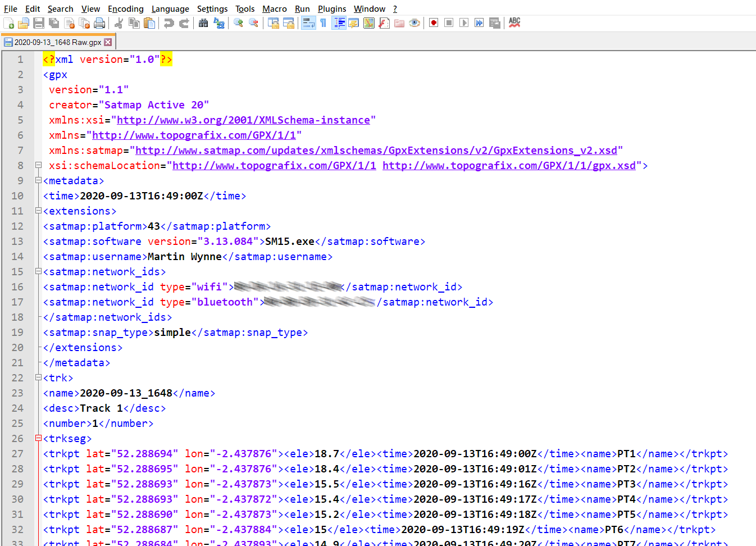The width and height of the screenshot is (756, 546).
Task: Open the Window menu
Action: pos(370,9)
